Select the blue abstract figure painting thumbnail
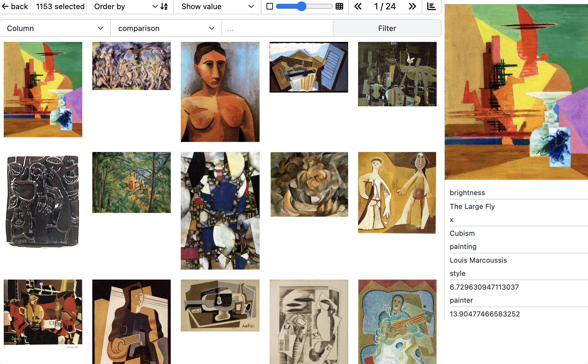The height and width of the screenshot is (364, 588). click(x=220, y=211)
